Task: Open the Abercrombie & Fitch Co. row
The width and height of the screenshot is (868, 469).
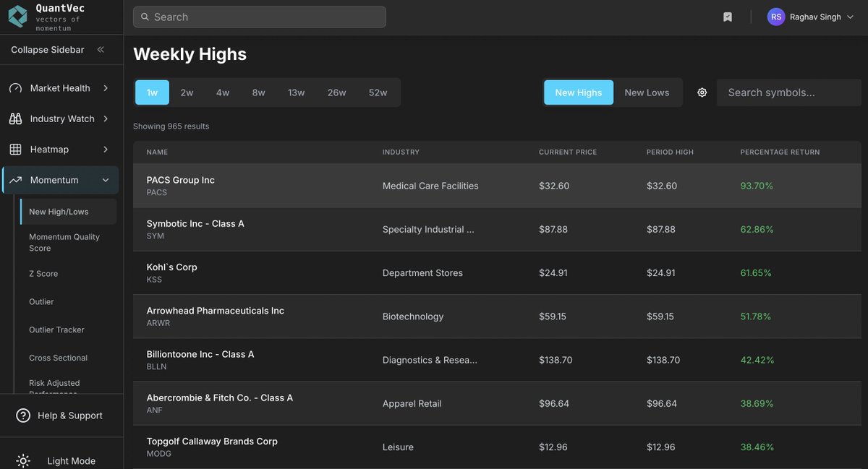Action: (x=497, y=403)
